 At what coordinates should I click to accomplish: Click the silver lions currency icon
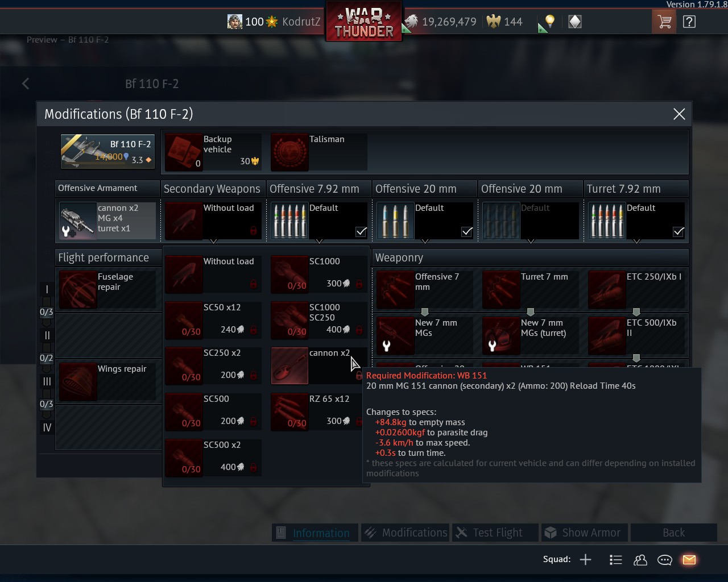[410, 22]
